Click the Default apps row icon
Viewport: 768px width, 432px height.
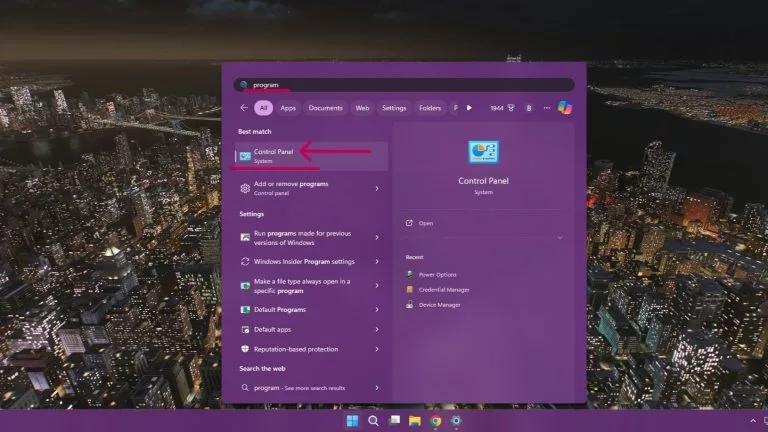[x=245, y=330]
